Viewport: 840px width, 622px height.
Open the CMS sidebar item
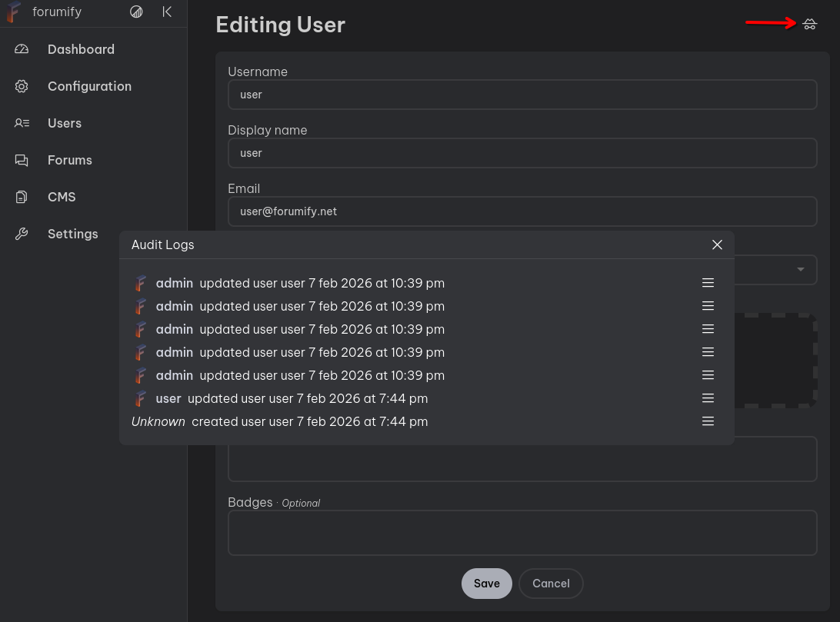[x=62, y=197]
